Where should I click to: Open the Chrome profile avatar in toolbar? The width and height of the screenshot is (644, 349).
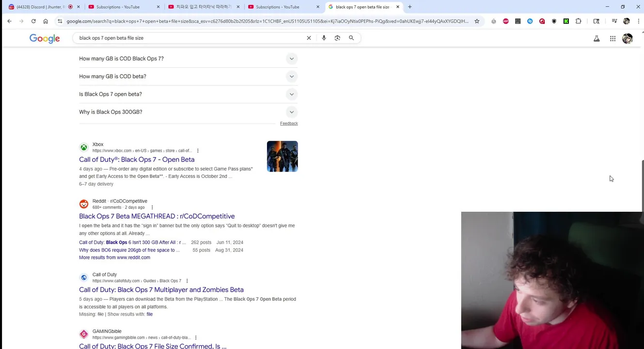(627, 21)
